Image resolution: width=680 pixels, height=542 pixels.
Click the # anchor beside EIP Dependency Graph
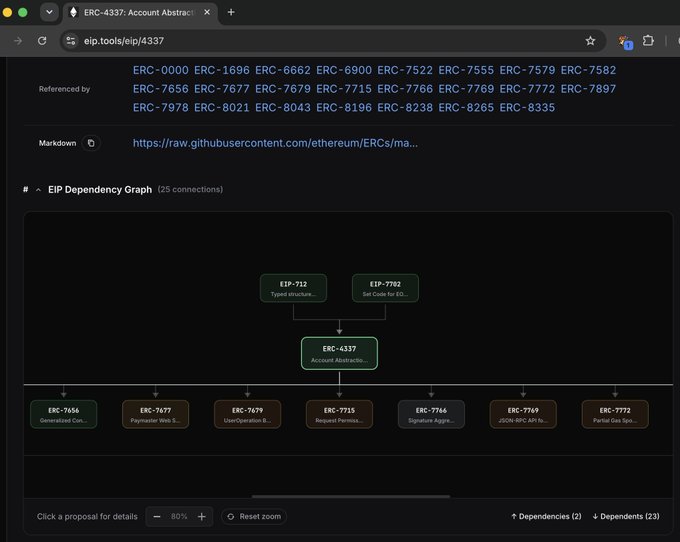(x=26, y=189)
